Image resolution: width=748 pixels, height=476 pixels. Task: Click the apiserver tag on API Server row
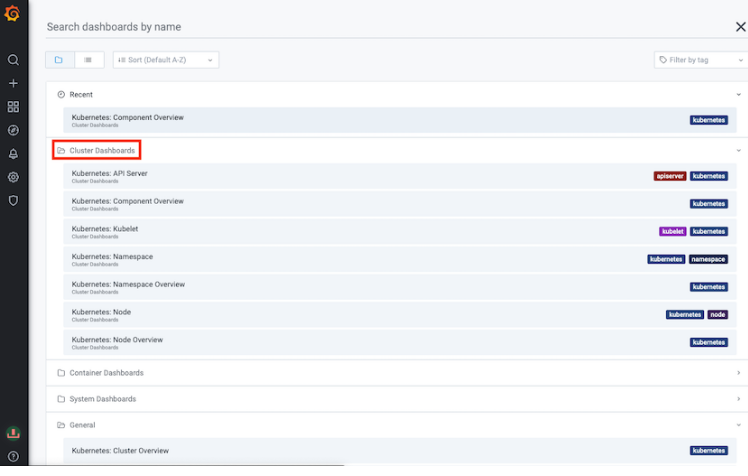670,176
